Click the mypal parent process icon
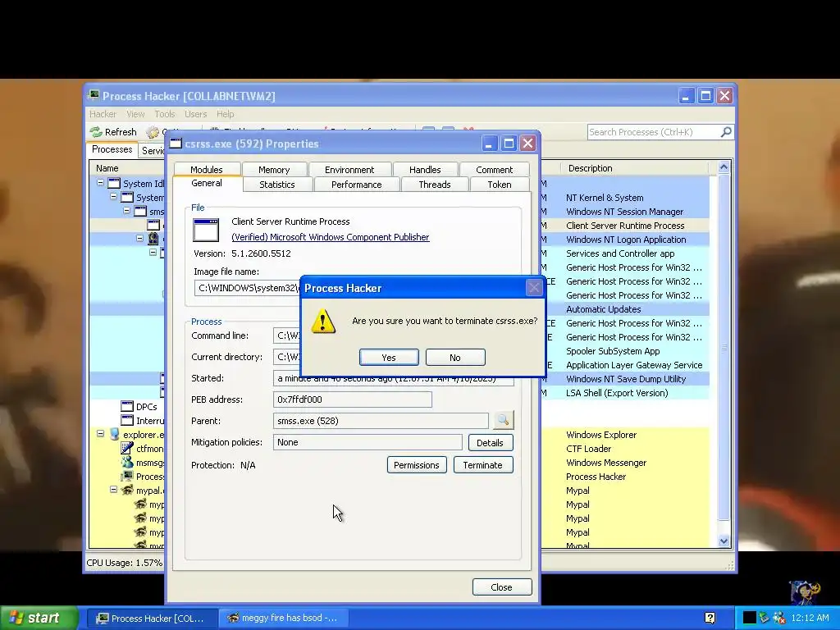Image resolution: width=840 pixels, height=630 pixels. click(x=127, y=490)
